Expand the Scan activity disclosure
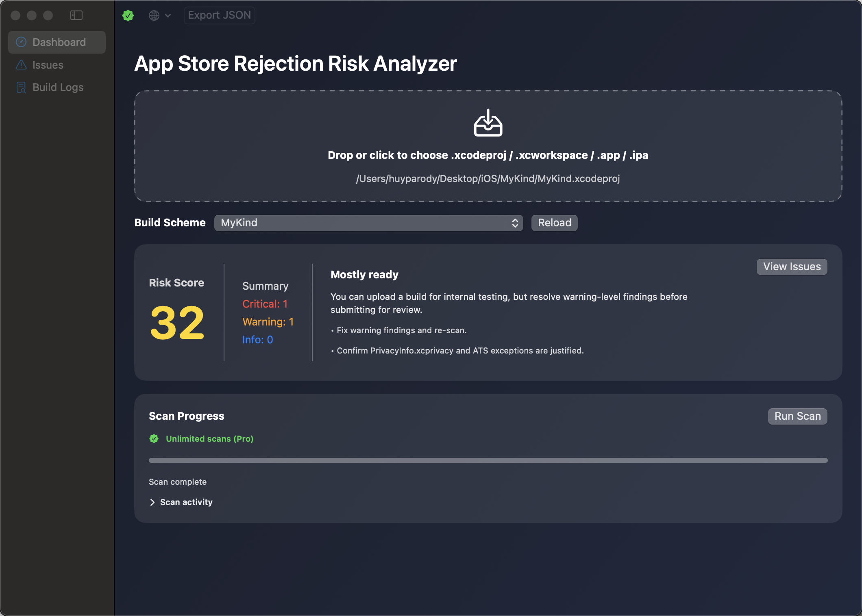The width and height of the screenshot is (862, 616). click(x=181, y=502)
